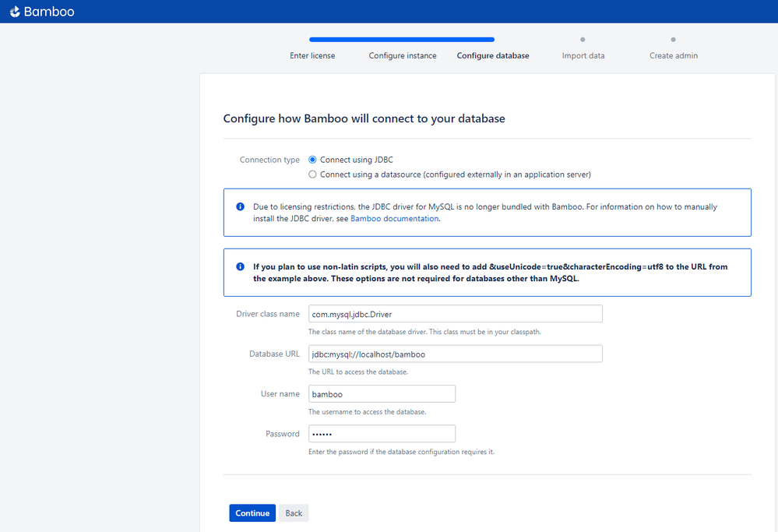Click the non-latin scripts warning message

tap(490, 273)
